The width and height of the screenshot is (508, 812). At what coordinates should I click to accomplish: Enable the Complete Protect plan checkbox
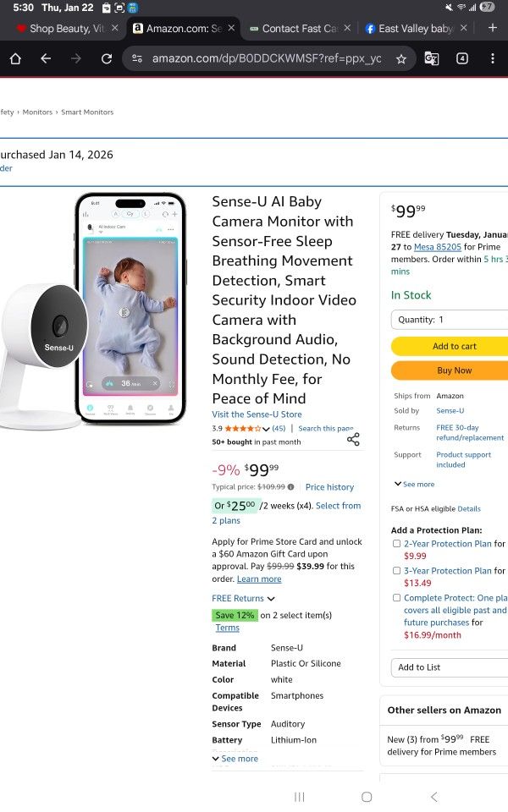[x=396, y=598]
